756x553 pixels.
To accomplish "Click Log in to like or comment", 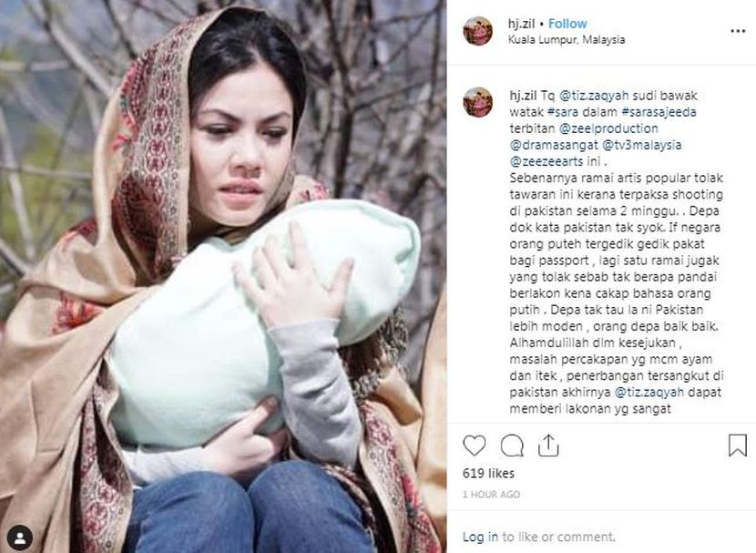I will click(x=480, y=537).
